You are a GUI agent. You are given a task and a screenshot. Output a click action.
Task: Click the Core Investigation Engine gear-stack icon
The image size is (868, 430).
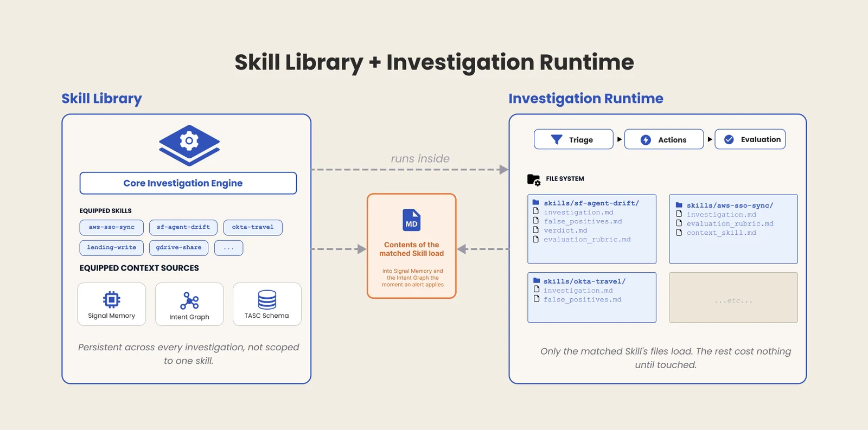pyautogui.click(x=189, y=145)
